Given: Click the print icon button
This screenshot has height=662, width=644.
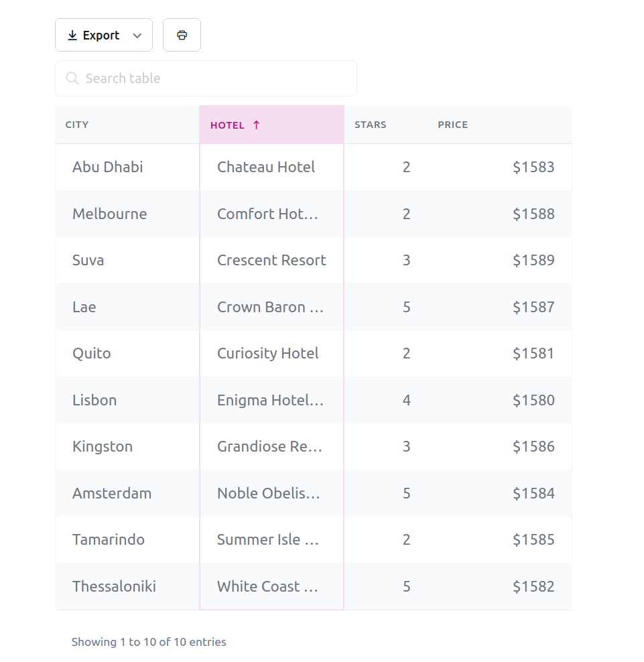Looking at the screenshot, I should (x=182, y=35).
